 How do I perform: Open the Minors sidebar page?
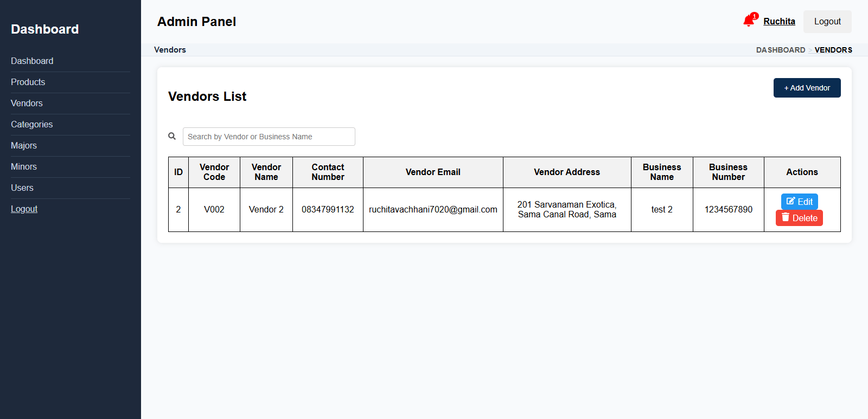pos(24,166)
